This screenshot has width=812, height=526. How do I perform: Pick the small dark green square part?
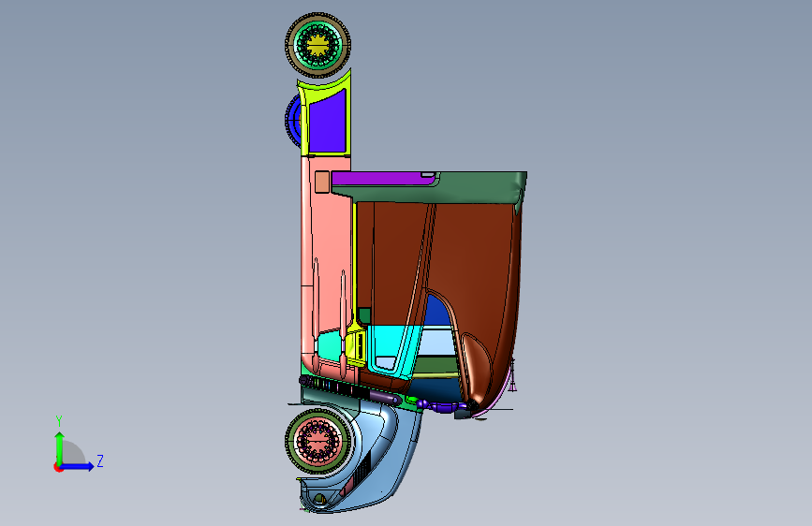point(364,315)
